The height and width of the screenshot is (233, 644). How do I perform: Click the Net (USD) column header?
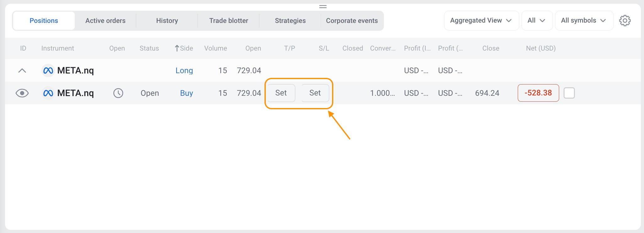point(541,48)
